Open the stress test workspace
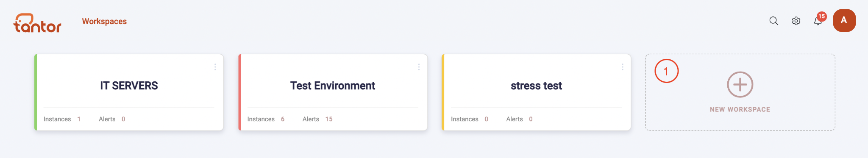The image size is (868, 158). click(536, 86)
